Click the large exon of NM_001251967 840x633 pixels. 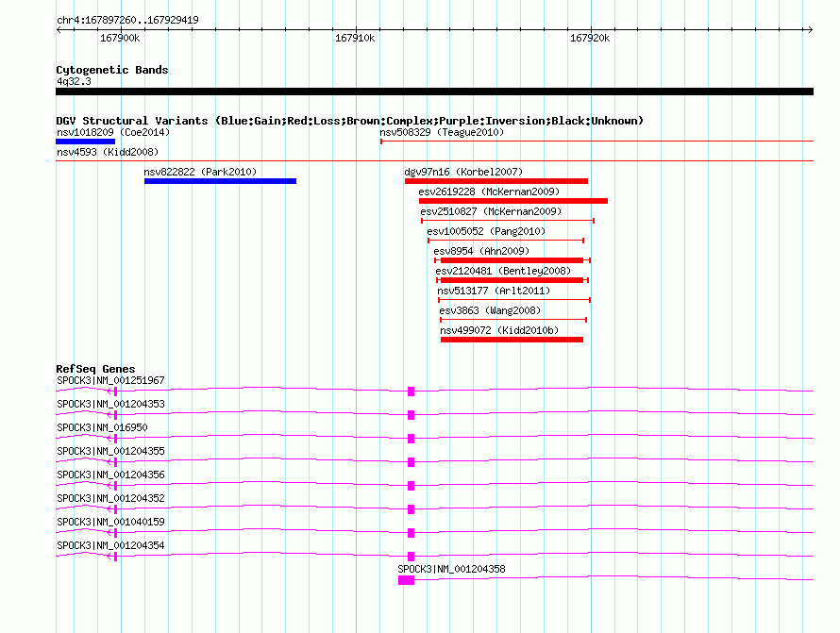(x=411, y=391)
